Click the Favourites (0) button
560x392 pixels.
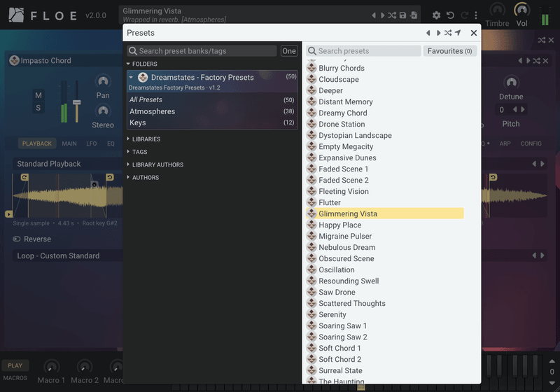click(x=449, y=51)
